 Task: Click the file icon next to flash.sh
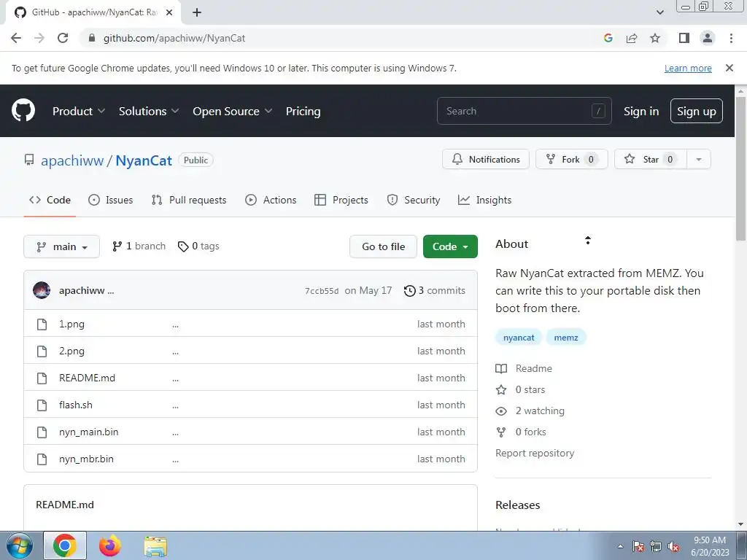42,405
